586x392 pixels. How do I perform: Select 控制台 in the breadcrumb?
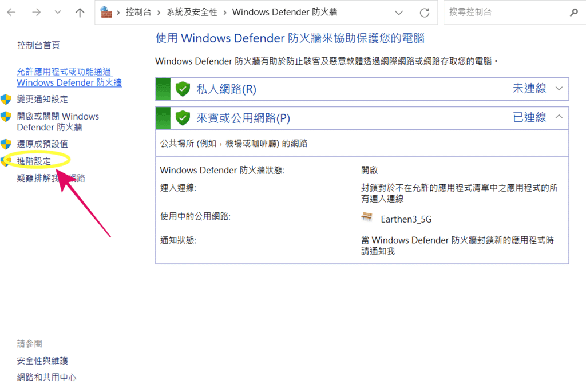click(138, 13)
